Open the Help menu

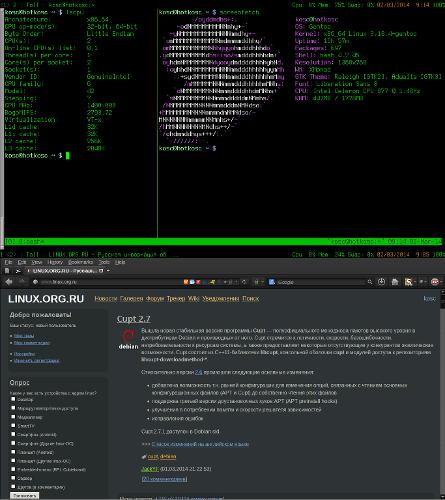coord(120,262)
